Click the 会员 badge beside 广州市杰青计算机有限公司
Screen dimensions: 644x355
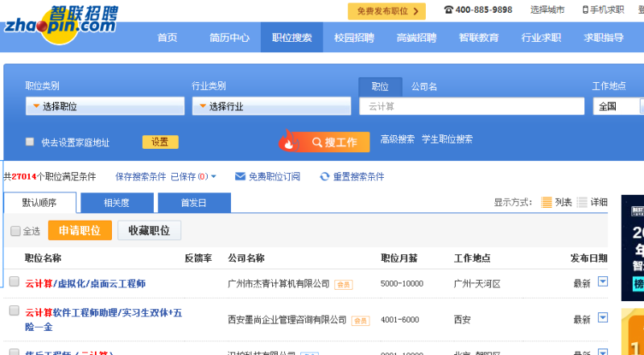[344, 284]
